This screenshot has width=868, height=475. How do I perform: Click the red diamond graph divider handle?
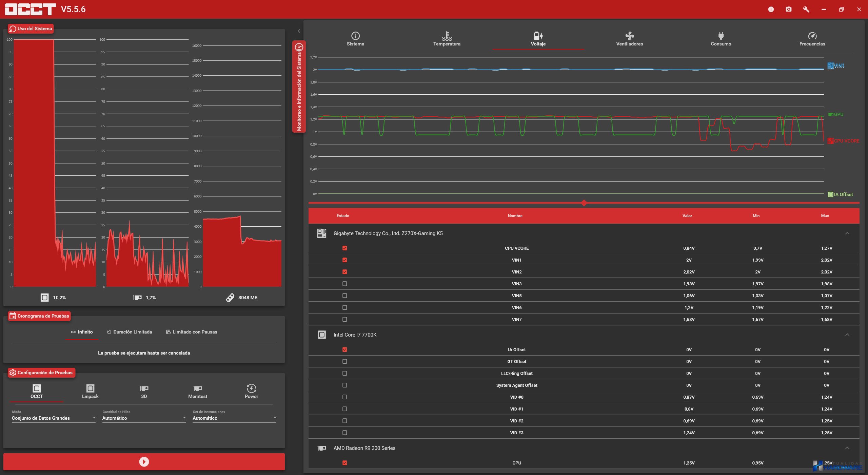584,203
